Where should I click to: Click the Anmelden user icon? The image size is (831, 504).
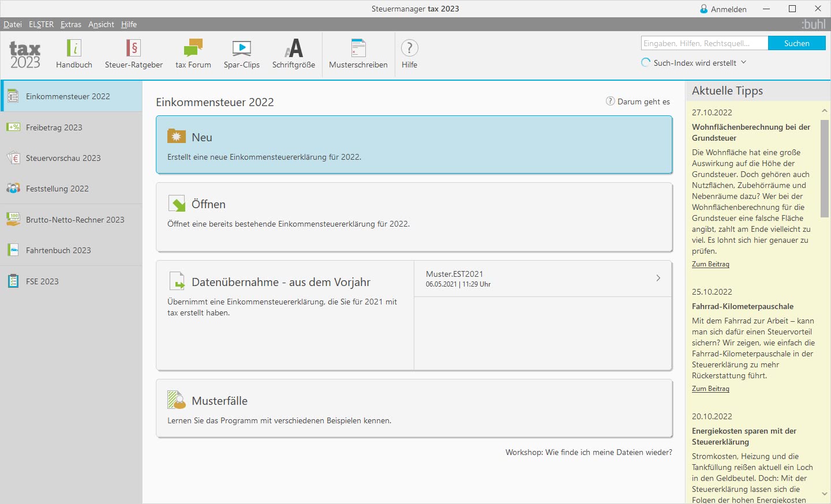pyautogui.click(x=704, y=9)
